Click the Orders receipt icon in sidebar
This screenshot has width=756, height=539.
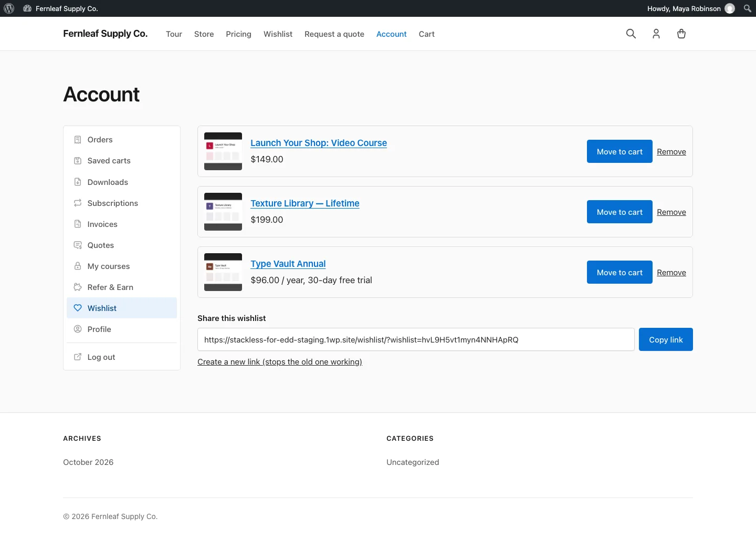(x=78, y=140)
